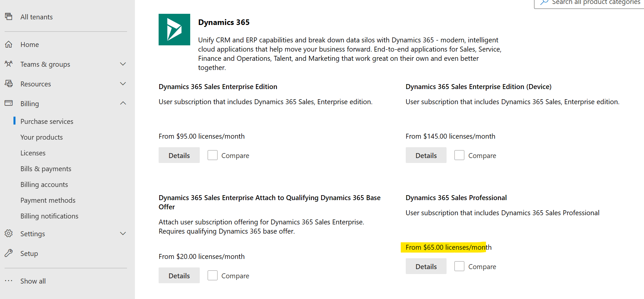
Task: Click the Settings gear icon
Action: tap(9, 233)
